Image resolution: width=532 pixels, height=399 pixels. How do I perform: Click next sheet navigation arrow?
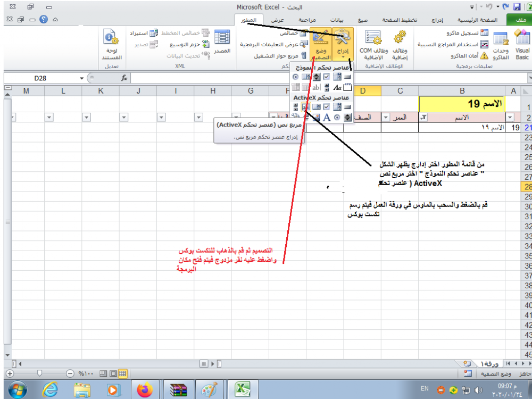pos(517,364)
